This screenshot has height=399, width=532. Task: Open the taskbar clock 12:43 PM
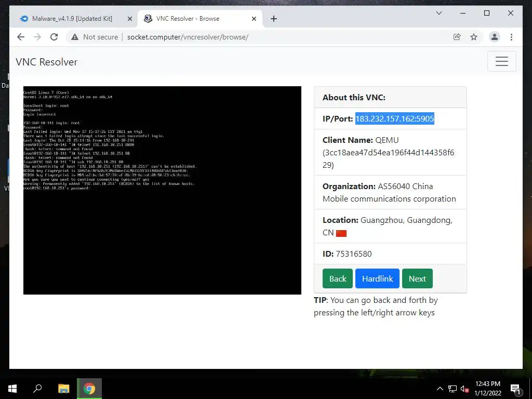[487, 389]
